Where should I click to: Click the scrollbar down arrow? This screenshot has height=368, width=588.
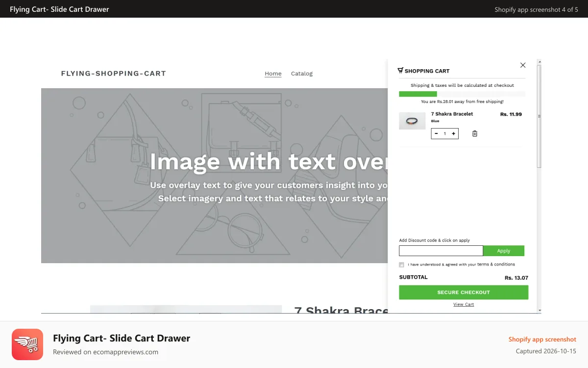pyautogui.click(x=539, y=311)
